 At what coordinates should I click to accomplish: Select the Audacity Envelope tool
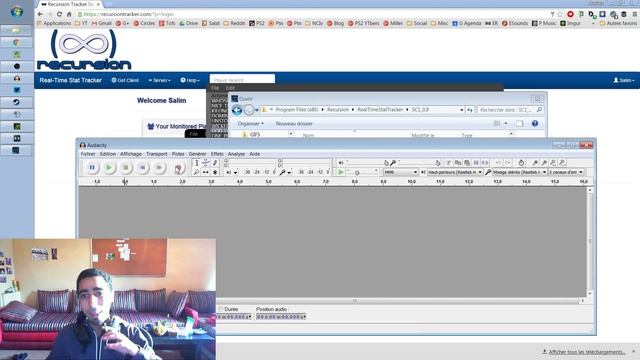point(206,163)
